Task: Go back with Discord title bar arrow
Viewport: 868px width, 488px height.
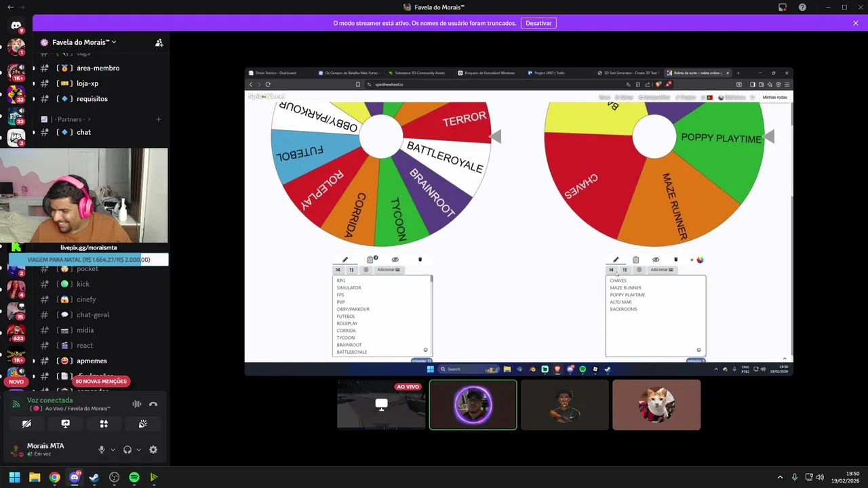Action: (x=10, y=7)
